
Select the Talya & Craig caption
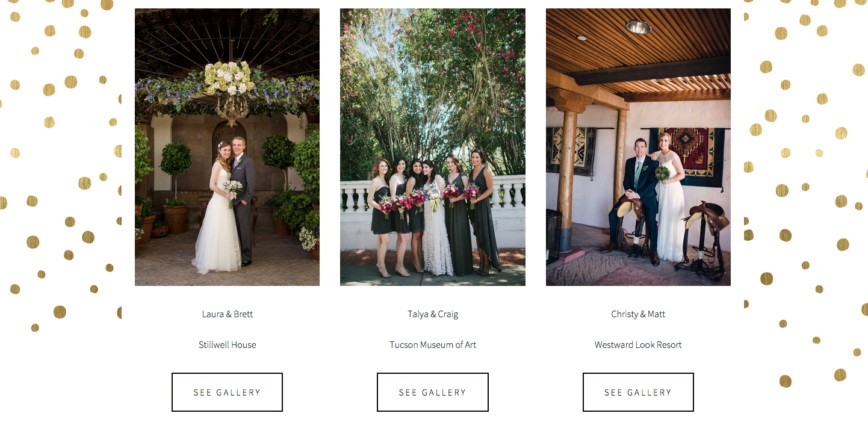click(433, 314)
